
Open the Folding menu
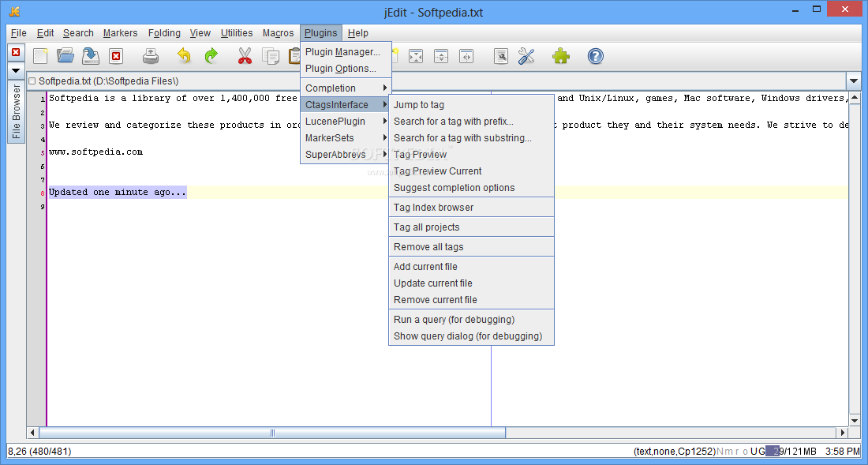(x=164, y=33)
